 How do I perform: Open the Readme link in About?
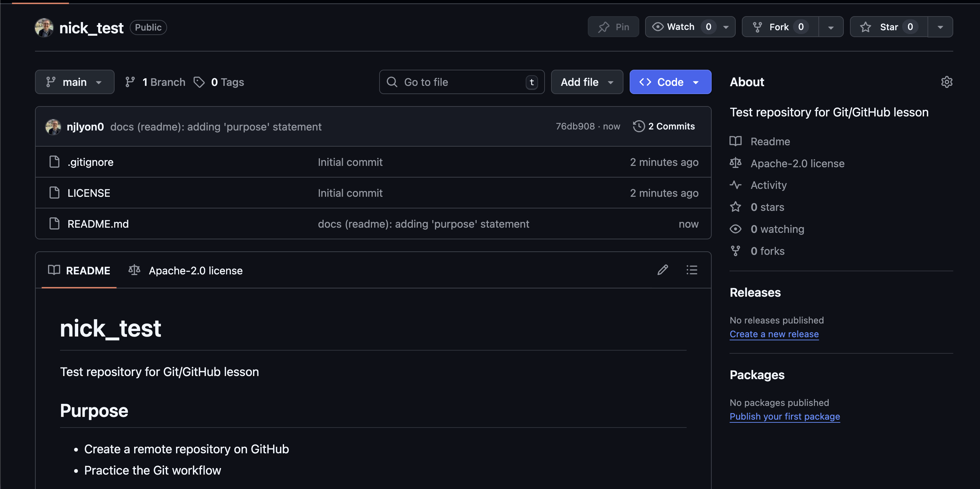770,141
